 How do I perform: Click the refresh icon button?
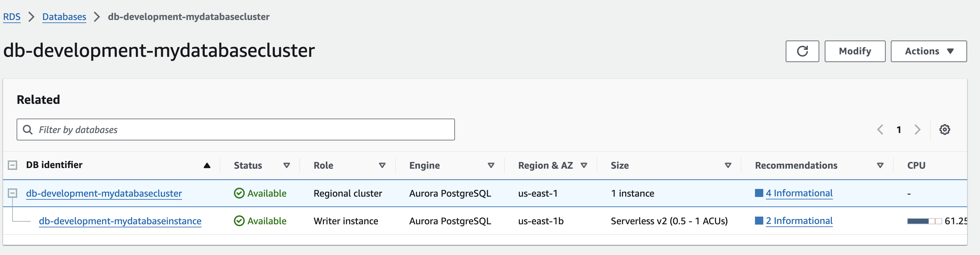[802, 51]
